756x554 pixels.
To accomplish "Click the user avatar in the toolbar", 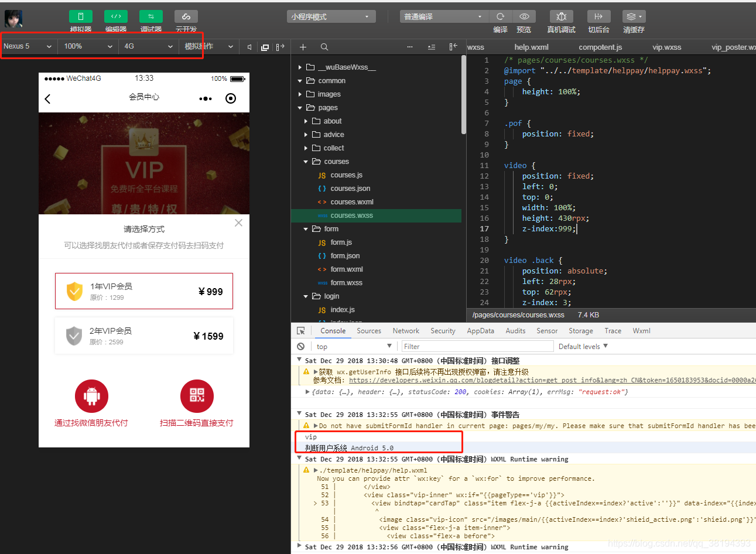I will click(13, 19).
